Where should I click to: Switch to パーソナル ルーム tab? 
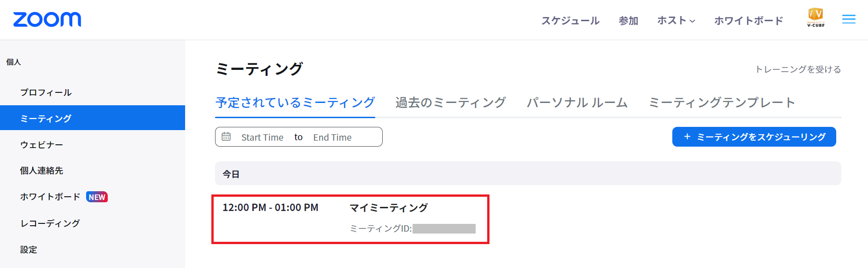(577, 102)
